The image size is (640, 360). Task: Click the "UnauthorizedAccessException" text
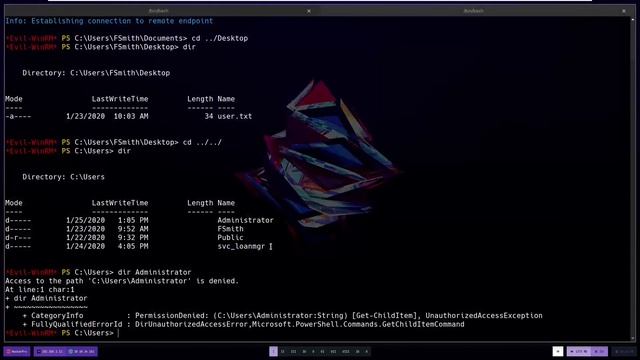[x=484, y=316]
